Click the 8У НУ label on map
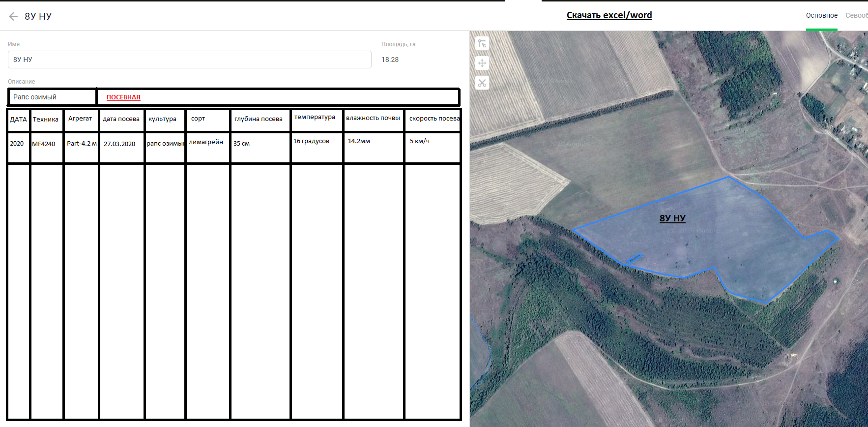This screenshot has height=427, width=868. pyautogui.click(x=672, y=218)
